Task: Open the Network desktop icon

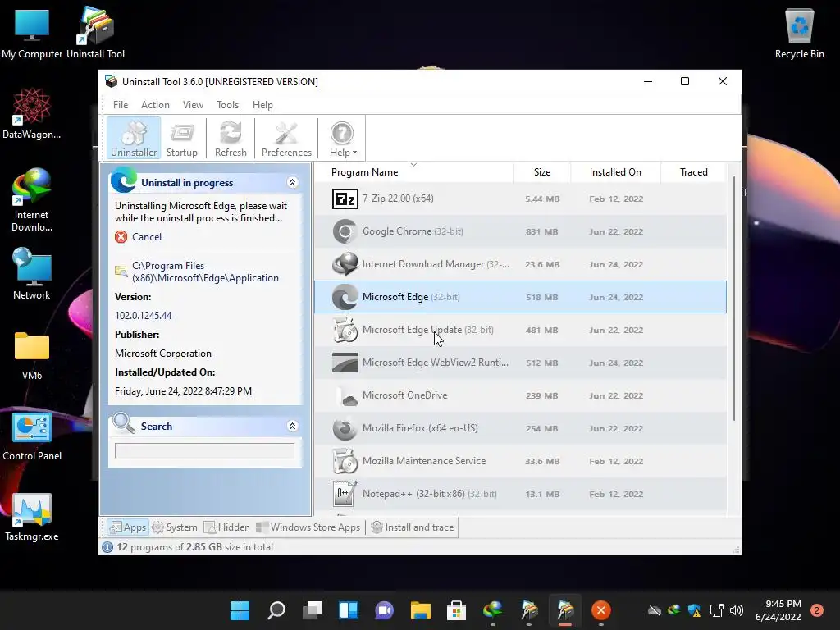Action: point(32,274)
